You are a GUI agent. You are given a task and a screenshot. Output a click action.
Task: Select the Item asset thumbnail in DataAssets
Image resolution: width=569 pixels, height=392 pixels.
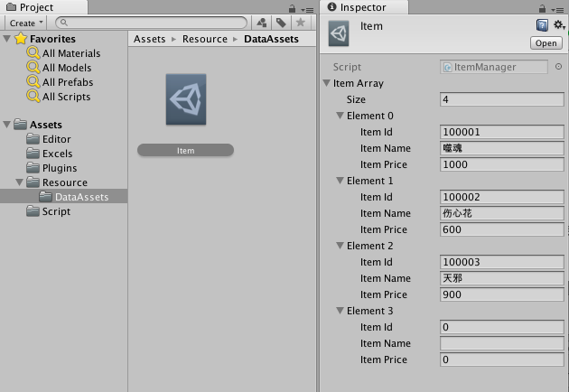(x=186, y=99)
